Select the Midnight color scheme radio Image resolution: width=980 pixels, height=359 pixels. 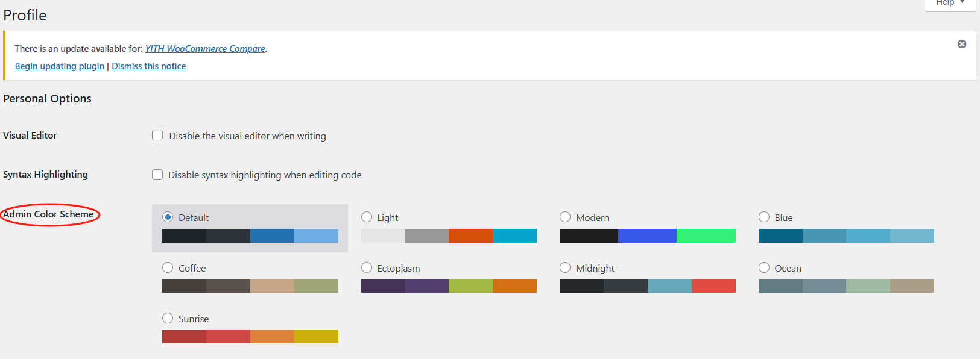point(565,267)
